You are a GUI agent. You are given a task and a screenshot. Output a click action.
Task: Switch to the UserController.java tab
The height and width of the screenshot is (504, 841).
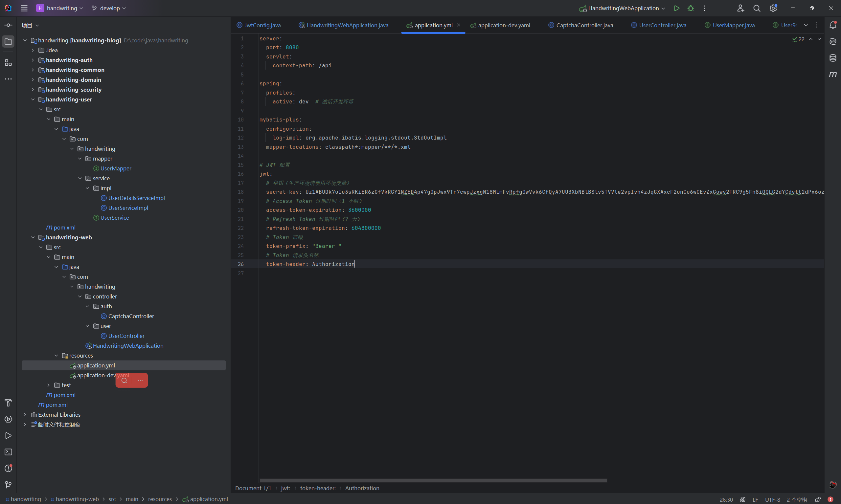pyautogui.click(x=662, y=25)
